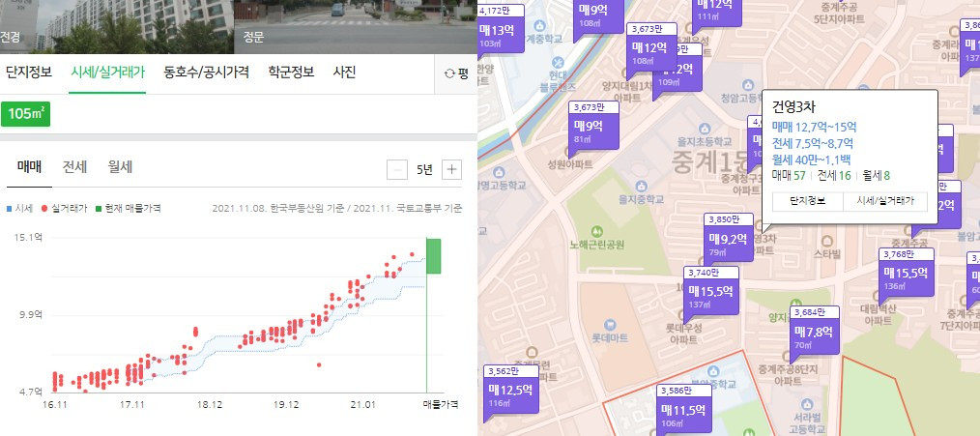The width and height of the screenshot is (980, 436).
Task: View the 정문 photo thumbnail
Action: pos(356,27)
